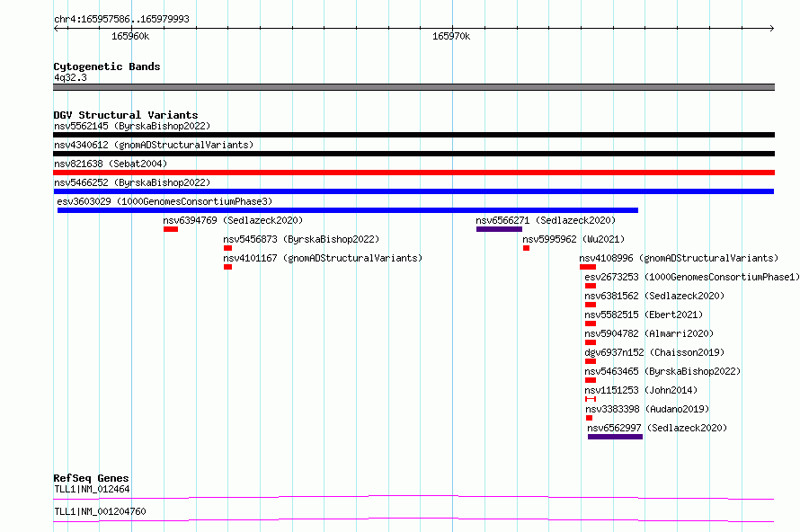Image resolution: width=800 pixels, height=532 pixels.
Task: Click the nsv1151253 (John2014) text
Action: (x=641, y=390)
